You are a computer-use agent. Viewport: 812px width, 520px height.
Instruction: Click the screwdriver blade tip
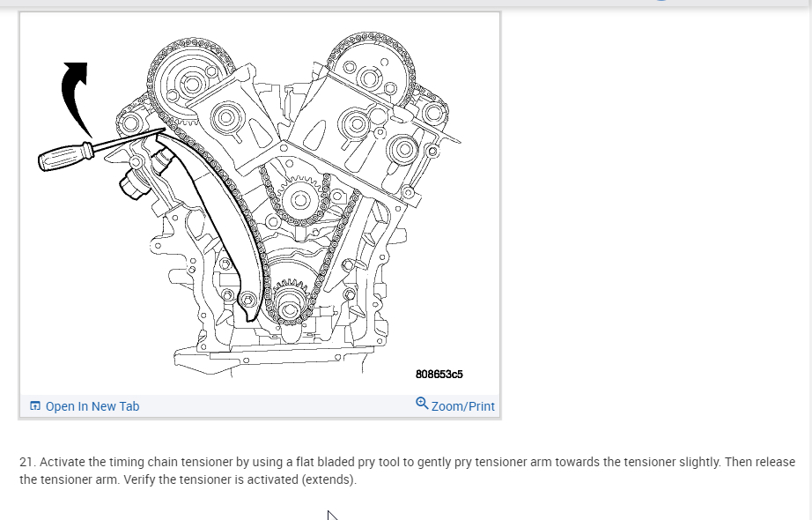(x=161, y=130)
